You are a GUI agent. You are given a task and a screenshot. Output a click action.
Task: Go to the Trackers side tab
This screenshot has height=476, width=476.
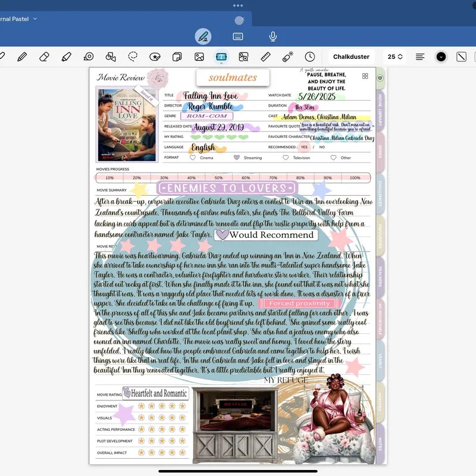pyautogui.click(x=380, y=277)
